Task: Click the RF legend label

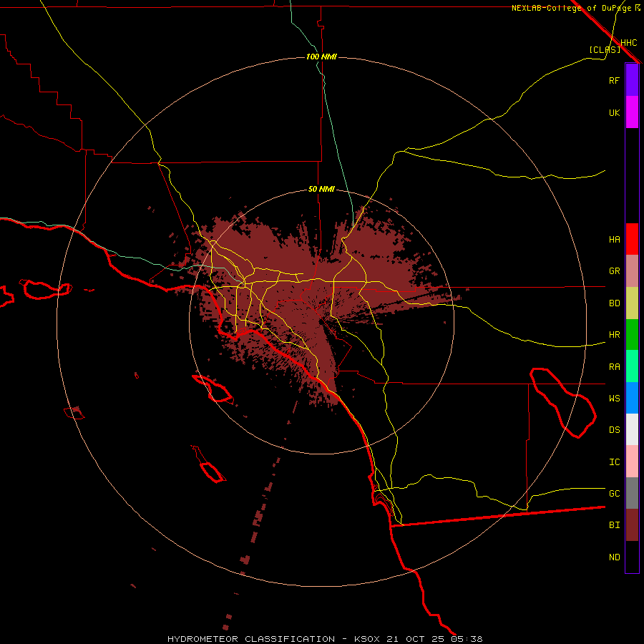Action: point(615,80)
